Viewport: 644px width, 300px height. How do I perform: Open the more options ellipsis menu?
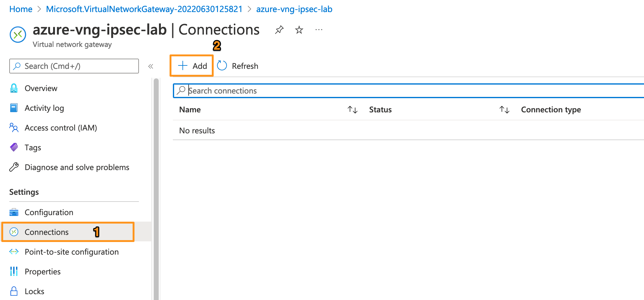[x=319, y=30]
